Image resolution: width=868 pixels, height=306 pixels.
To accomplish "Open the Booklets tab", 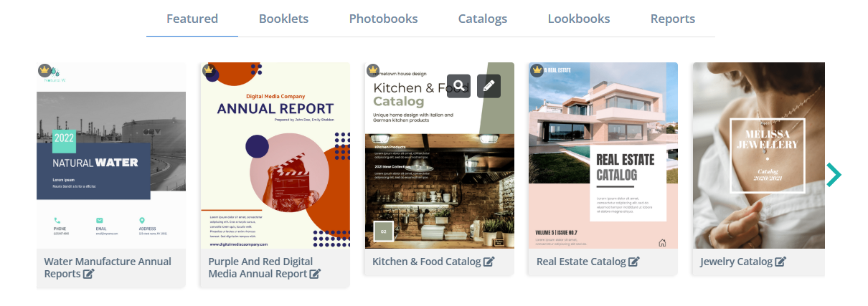I will tap(283, 19).
